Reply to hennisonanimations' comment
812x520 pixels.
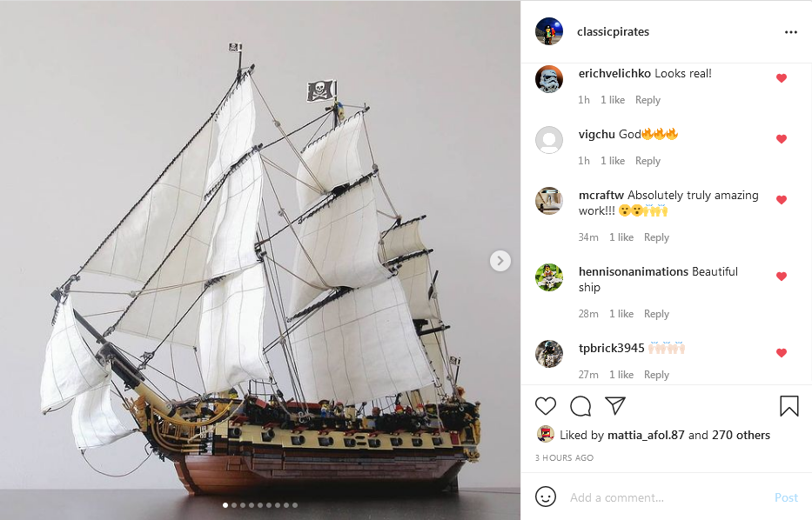tap(656, 314)
